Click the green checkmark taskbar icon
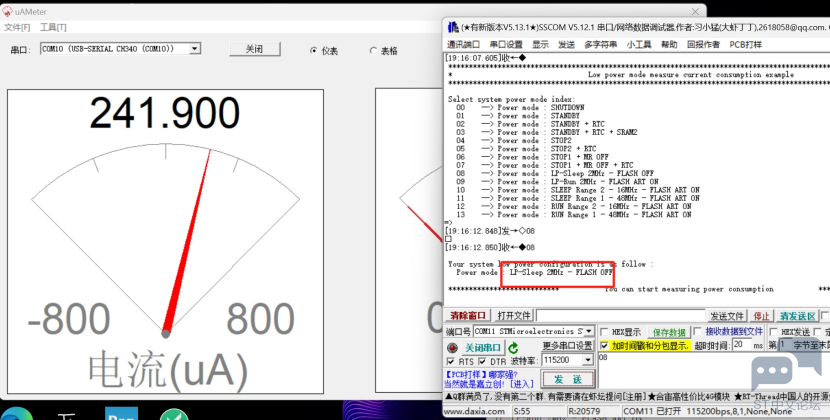 tap(175, 414)
